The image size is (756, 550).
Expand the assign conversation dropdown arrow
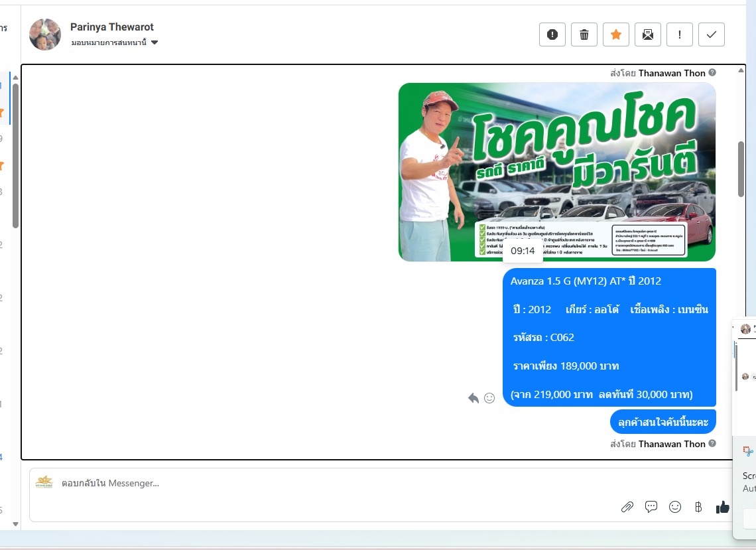point(155,42)
